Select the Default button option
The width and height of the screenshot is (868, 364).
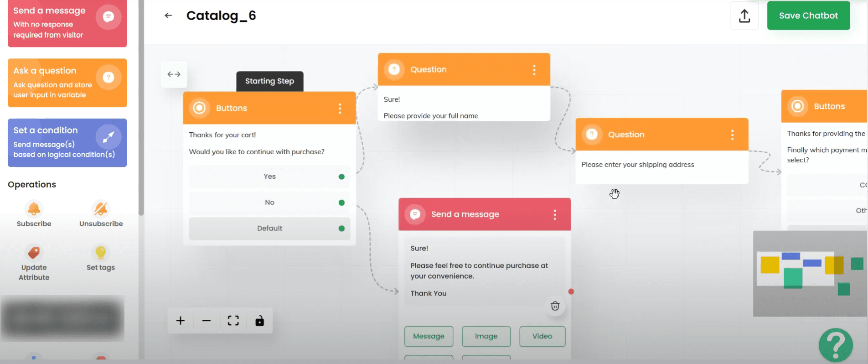tap(269, 229)
